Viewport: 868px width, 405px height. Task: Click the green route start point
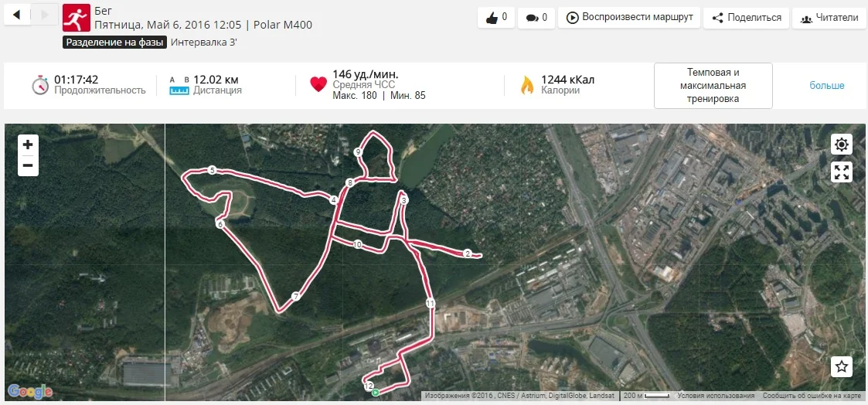pyautogui.click(x=376, y=393)
